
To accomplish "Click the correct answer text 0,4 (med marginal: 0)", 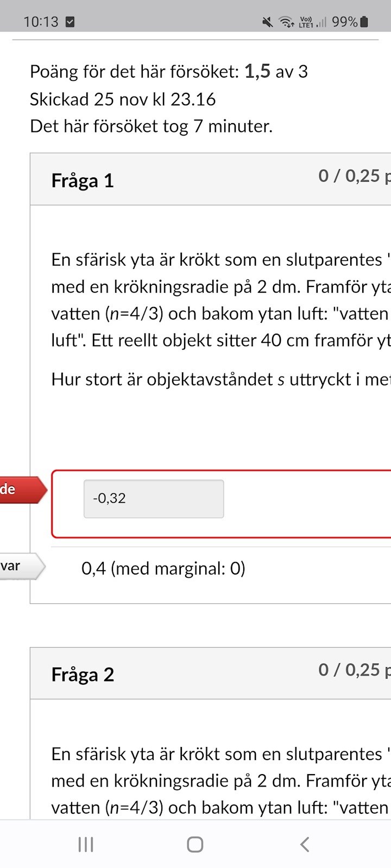I will pyautogui.click(x=163, y=569).
